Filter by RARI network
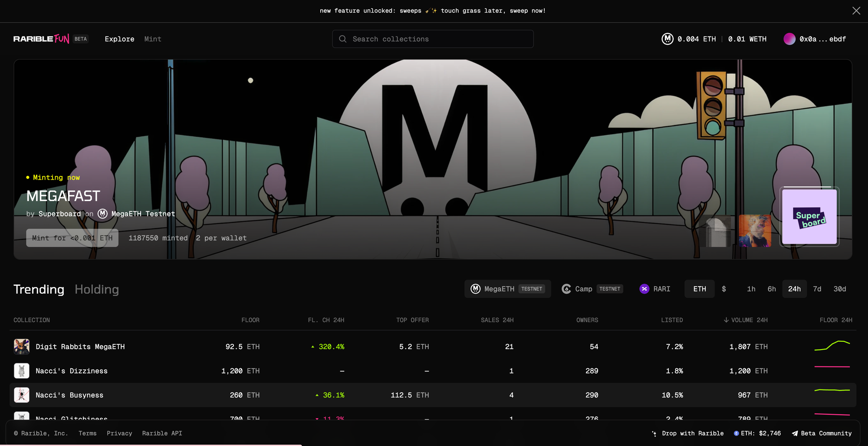 (655, 289)
